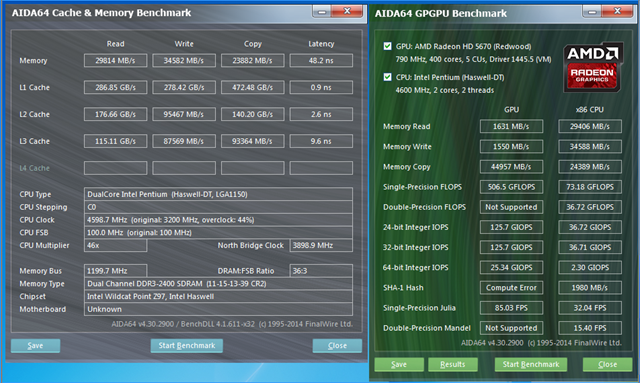Open Results in GPGPU Benchmark
This screenshot has height=383, width=640.
(453, 364)
